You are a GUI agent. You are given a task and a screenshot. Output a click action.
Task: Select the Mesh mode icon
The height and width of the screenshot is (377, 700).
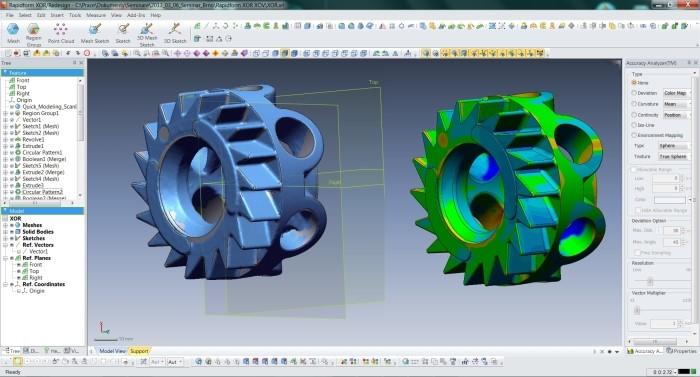[x=13, y=33]
